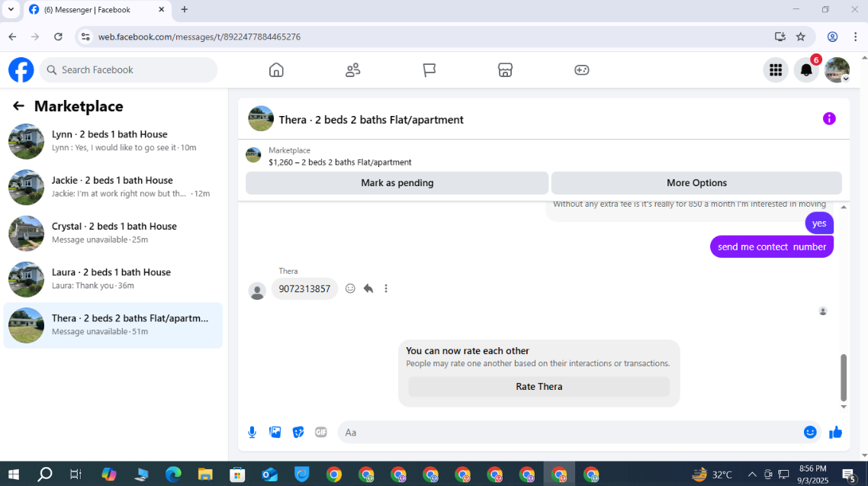The image size is (868, 486).
Task: Choose a sticker icon in composer
Action: pos(298,433)
